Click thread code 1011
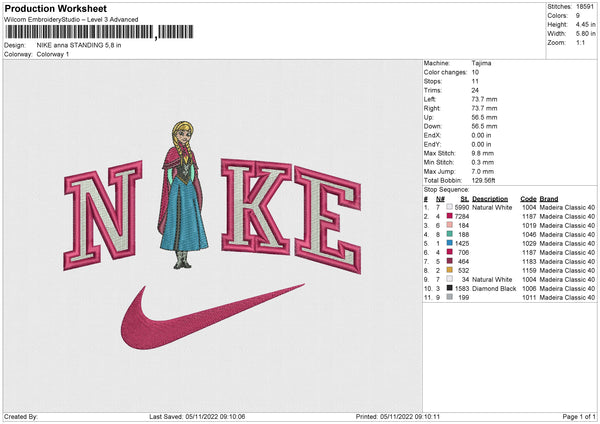This screenshot has width=600, height=424. tap(529, 297)
